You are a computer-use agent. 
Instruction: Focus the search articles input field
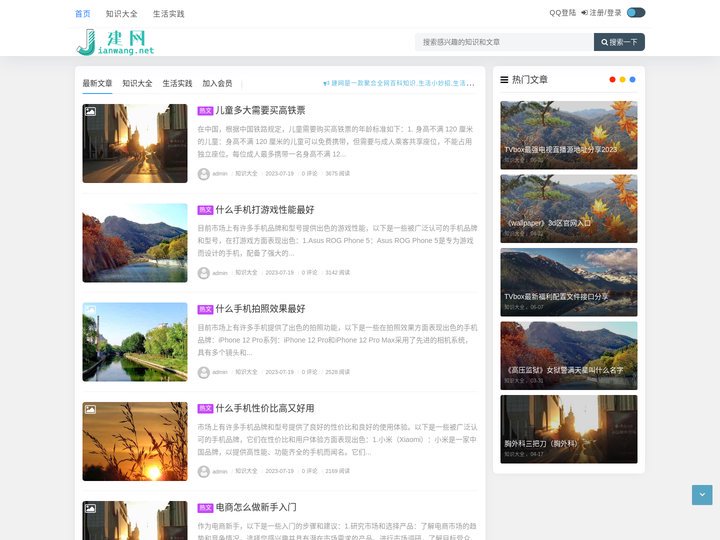(504, 42)
